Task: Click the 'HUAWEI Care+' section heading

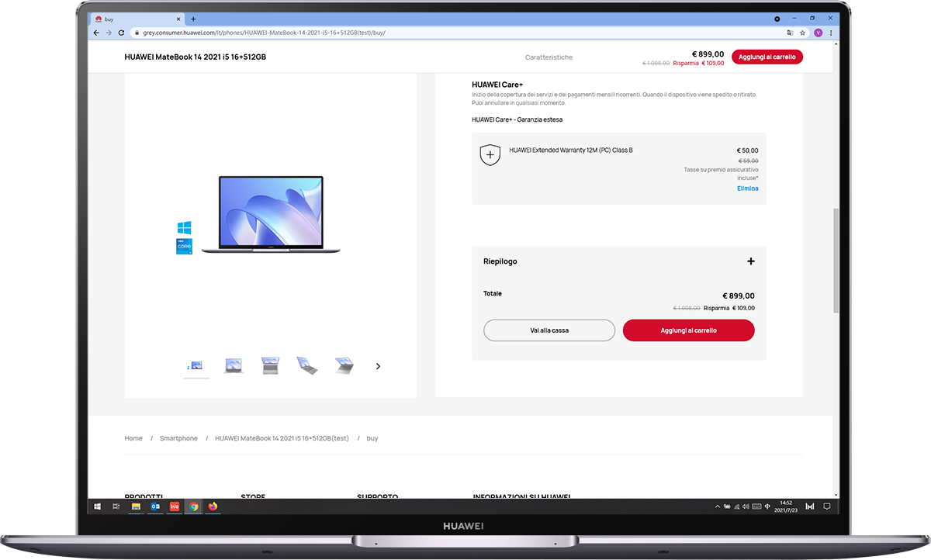Action: (x=497, y=85)
